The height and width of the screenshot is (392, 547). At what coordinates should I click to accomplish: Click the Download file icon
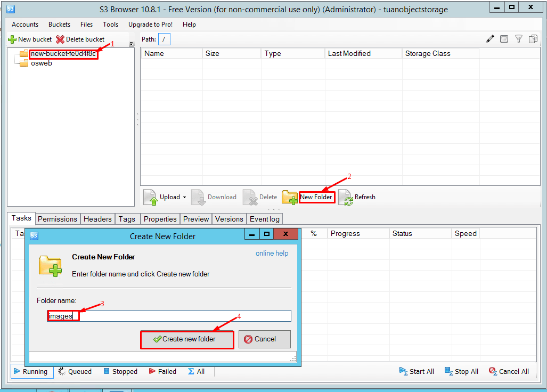coord(199,197)
